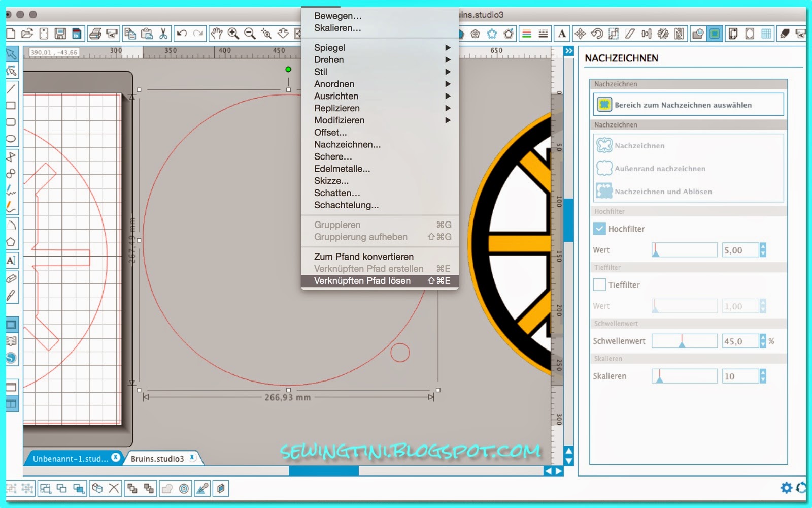Undo the last action
Image resolution: width=812 pixels, height=508 pixels.
click(x=182, y=34)
